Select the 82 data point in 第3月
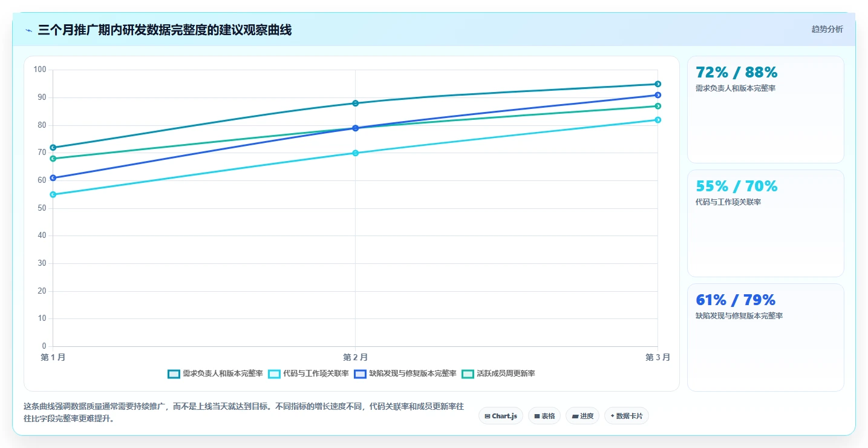Screen dimensions: 868x448 (x=658, y=120)
